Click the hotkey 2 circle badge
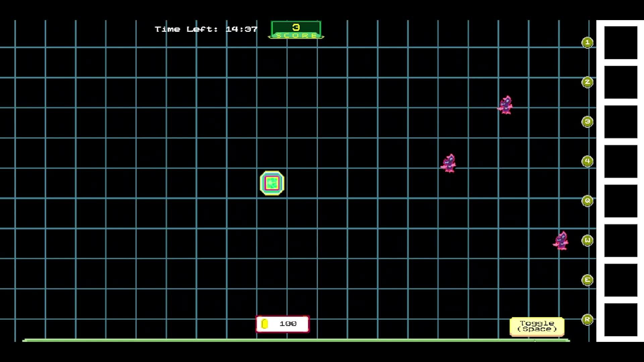The height and width of the screenshot is (362, 644). [x=587, y=82]
